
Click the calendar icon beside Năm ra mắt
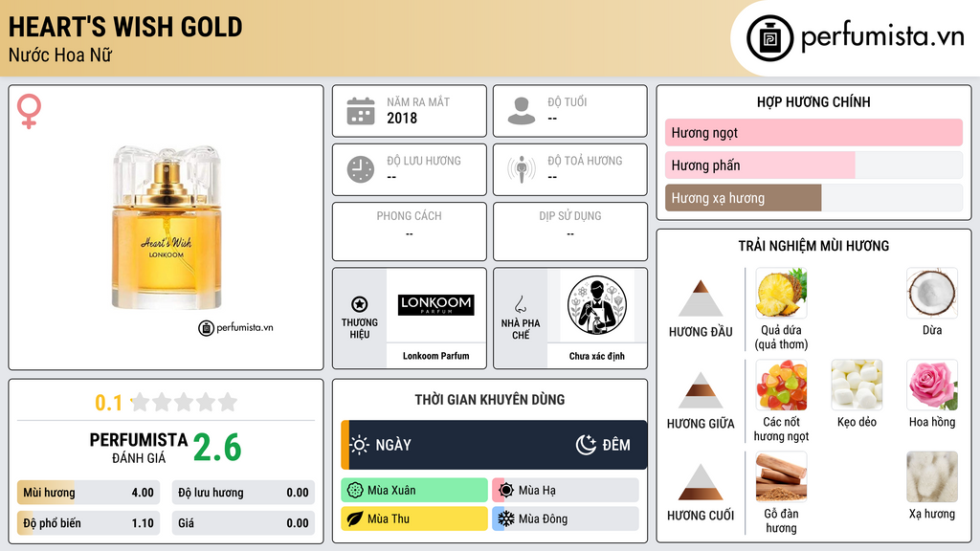[x=361, y=111]
